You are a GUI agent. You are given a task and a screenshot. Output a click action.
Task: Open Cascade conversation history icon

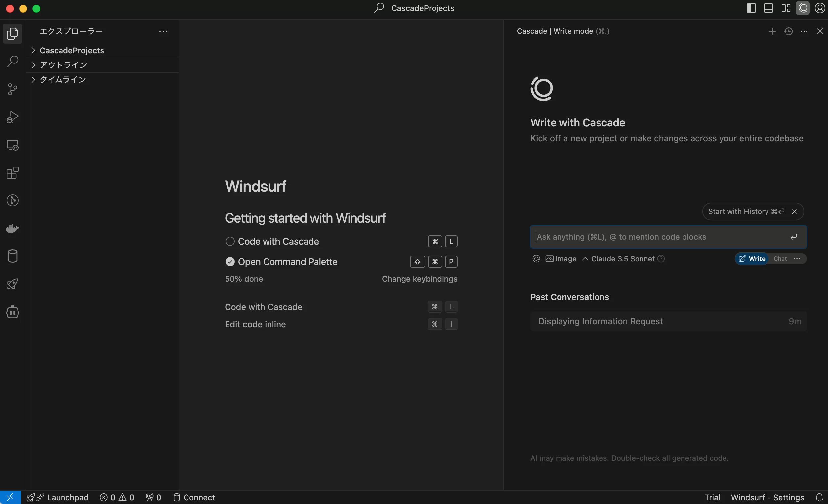788,31
